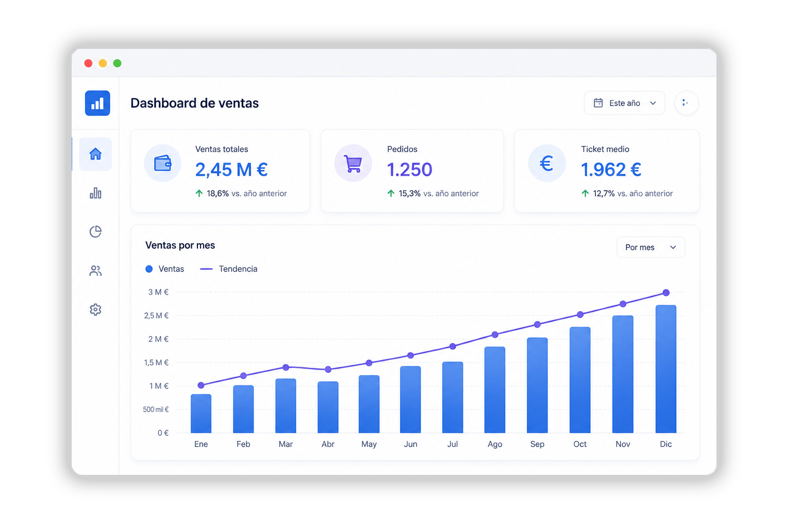798x532 pixels.
Task: Toggle the Ventas legend series
Action: coord(165,269)
